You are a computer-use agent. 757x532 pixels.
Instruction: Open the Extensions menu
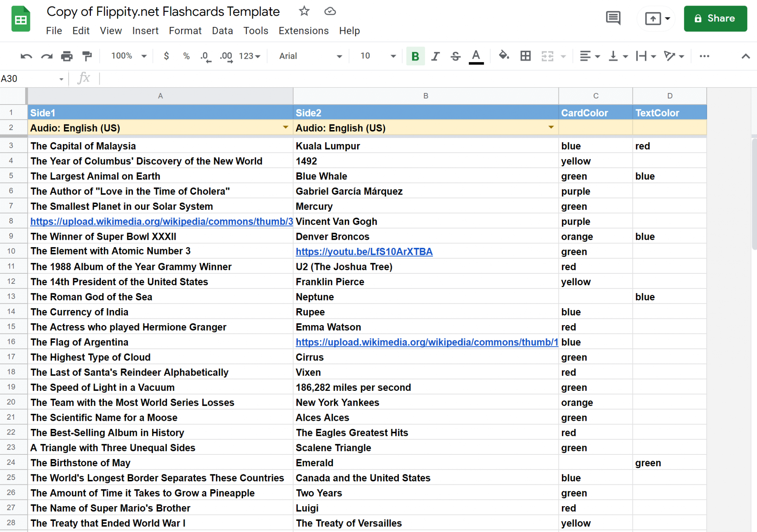(x=303, y=31)
